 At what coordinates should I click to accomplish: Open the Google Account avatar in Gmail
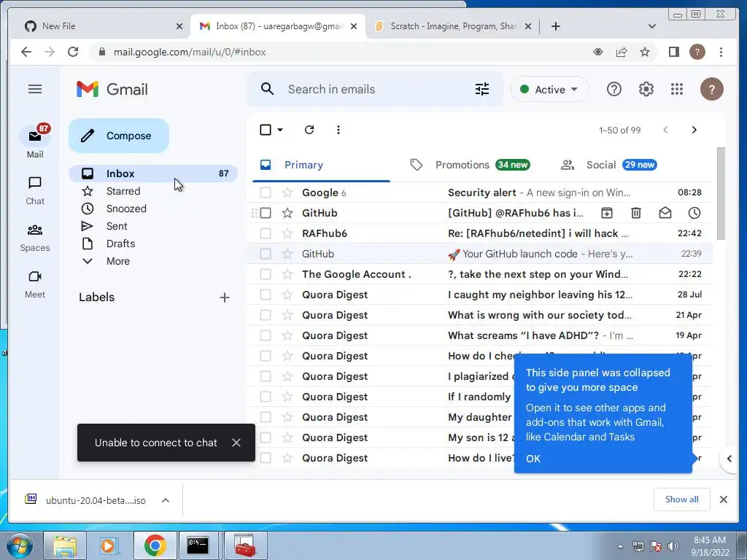coord(712,89)
